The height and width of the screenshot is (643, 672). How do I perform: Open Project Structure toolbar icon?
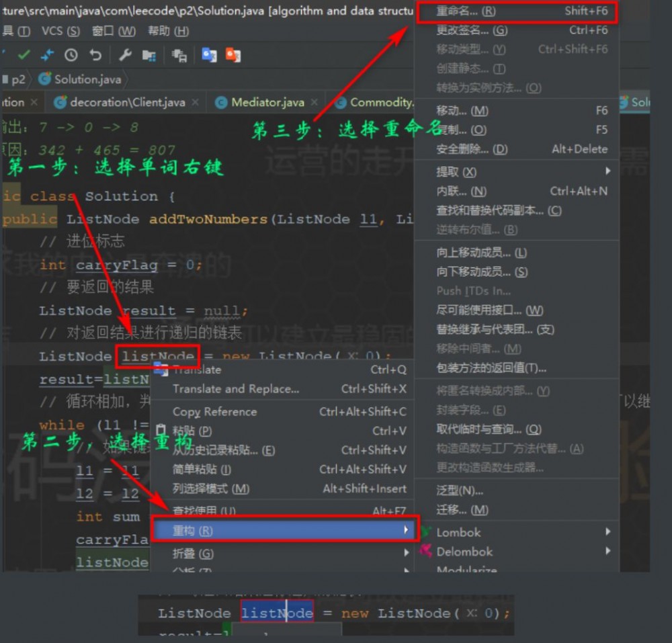tap(151, 55)
